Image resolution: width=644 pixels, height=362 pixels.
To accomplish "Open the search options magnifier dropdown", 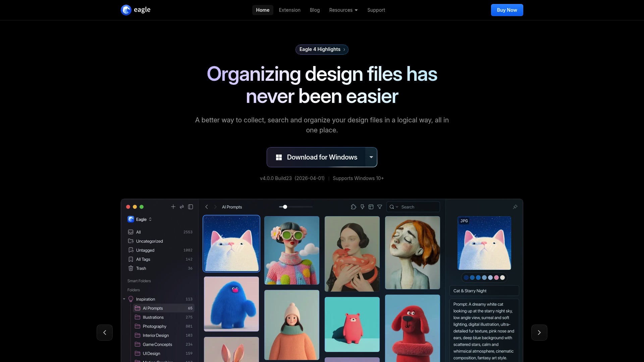I will (393, 207).
